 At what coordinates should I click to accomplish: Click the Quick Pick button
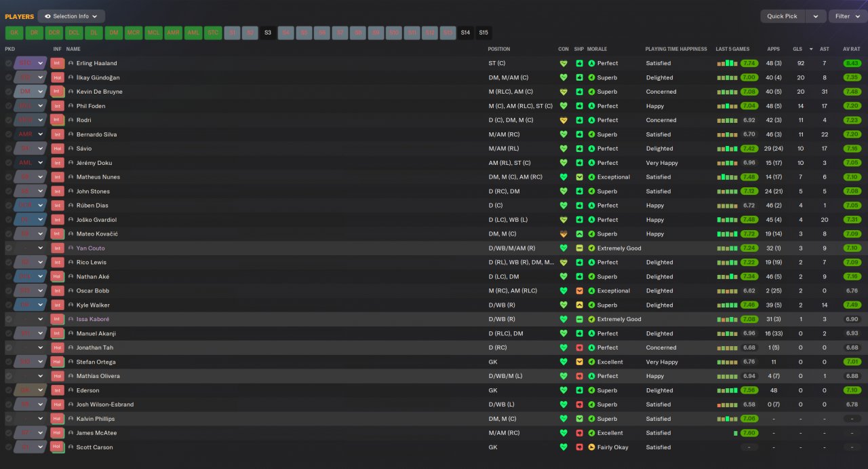tap(783, 16)
